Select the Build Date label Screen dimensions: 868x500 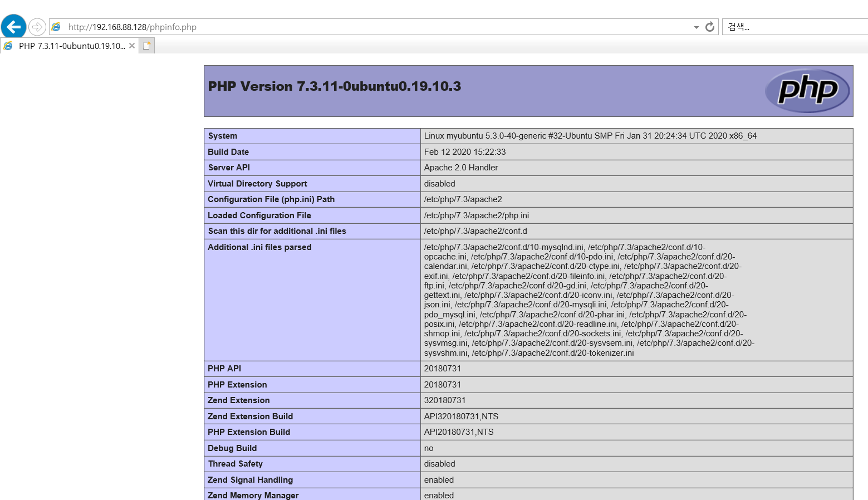tap(228, 152)
